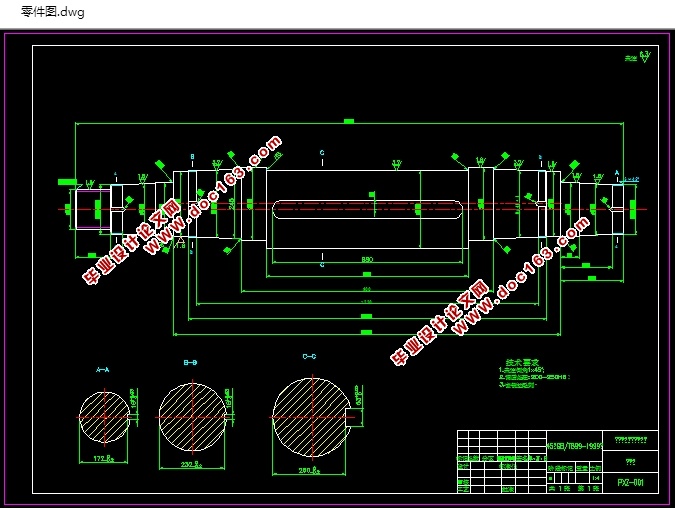Click the 技术要求 heading text

pos(522,362)
